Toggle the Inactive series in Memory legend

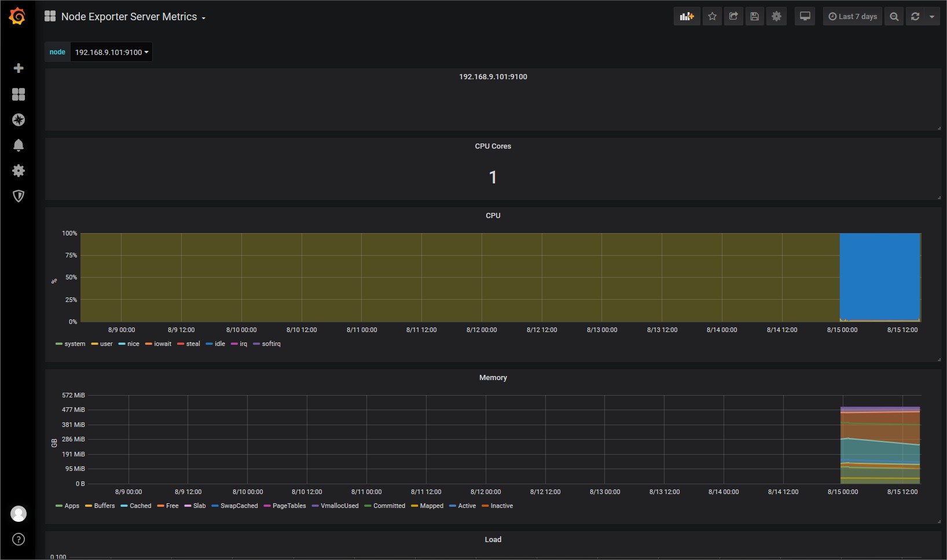[x=497, y=506]
